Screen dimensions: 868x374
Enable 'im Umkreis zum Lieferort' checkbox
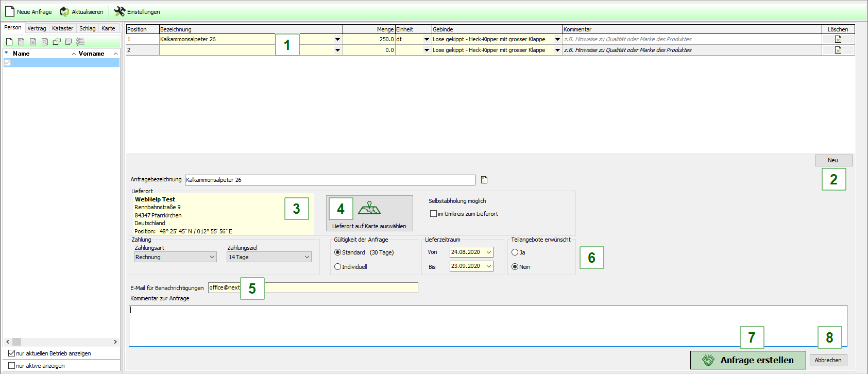pos(434,214)
